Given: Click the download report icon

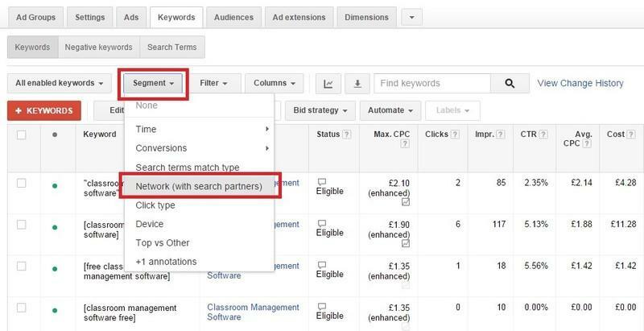Looking at the screenshot, I should 357,84.
